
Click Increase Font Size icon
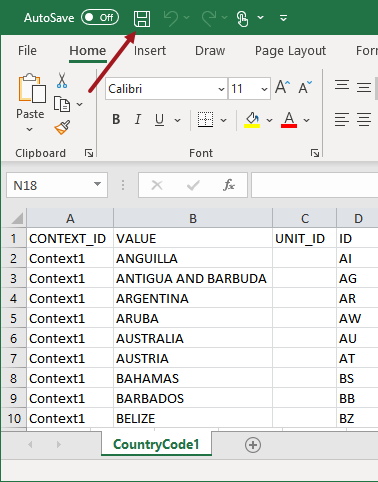tap(282, 88)
